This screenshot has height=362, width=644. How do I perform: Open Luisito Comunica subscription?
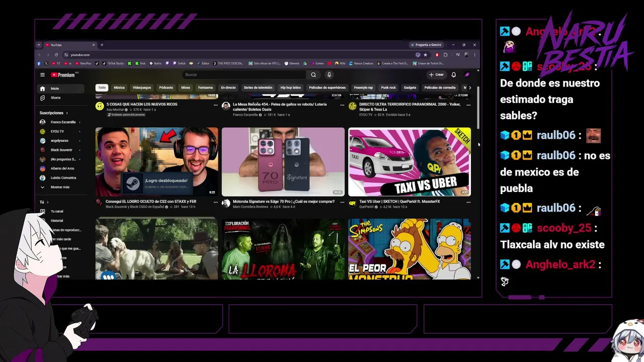(60, 177)
